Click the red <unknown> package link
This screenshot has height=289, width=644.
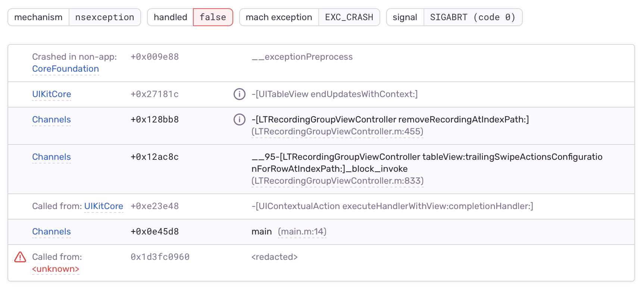(56, 269)
